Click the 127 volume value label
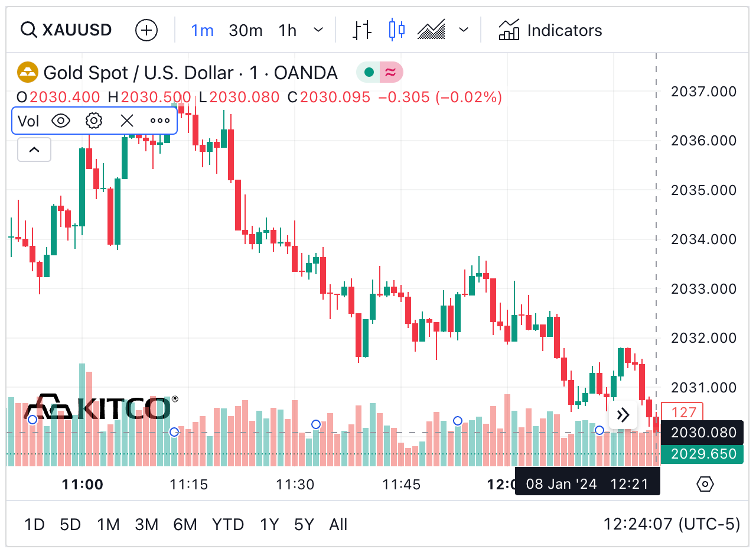 (683, 413)
